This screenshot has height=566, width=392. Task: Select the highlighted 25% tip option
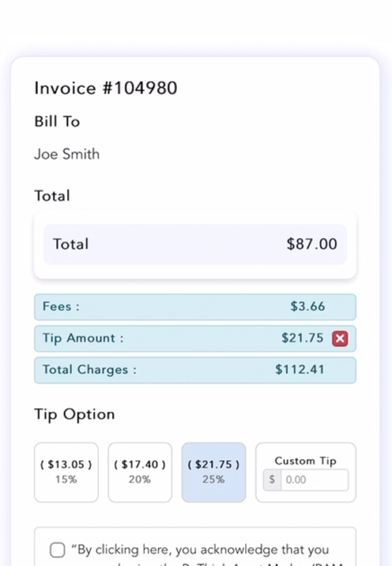tap(214, 472)
